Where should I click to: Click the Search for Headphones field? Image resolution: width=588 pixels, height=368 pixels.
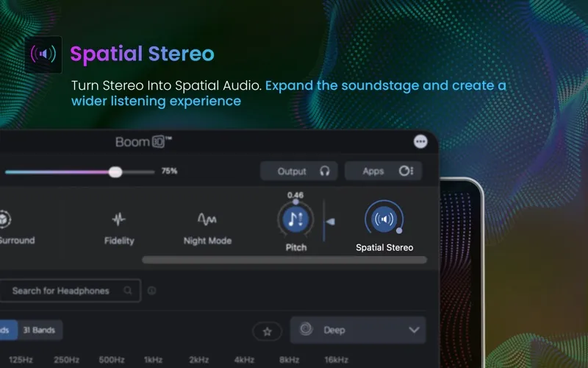pos(70,291)
